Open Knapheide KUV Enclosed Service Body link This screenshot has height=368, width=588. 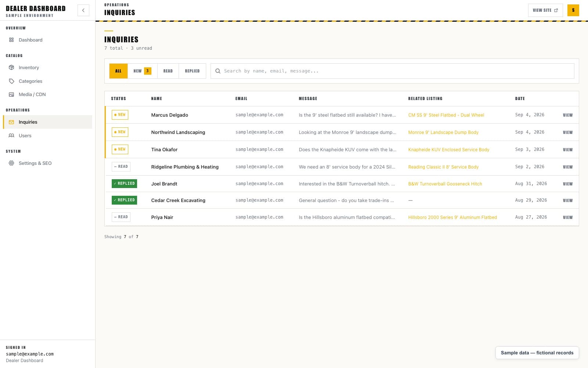click(x=449, y=150)
